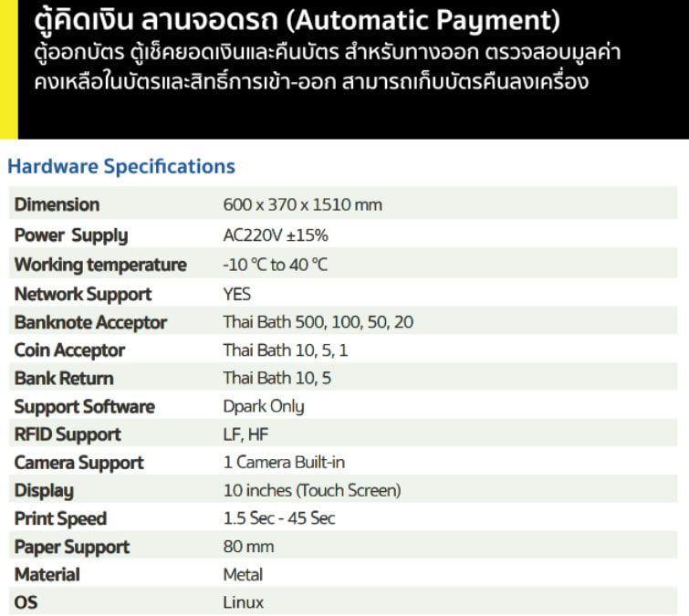Click the Hardware Specifications heading
This screenshot has width=689, height=616.
point(121,166)
